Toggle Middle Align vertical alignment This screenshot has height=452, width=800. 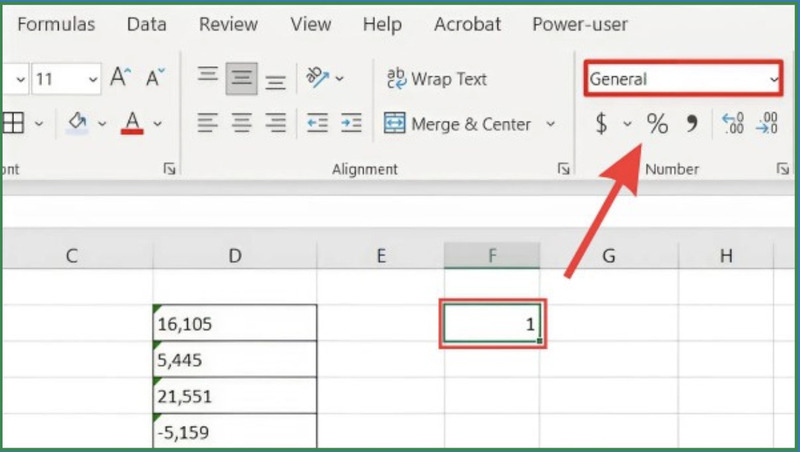coord(241,78)
